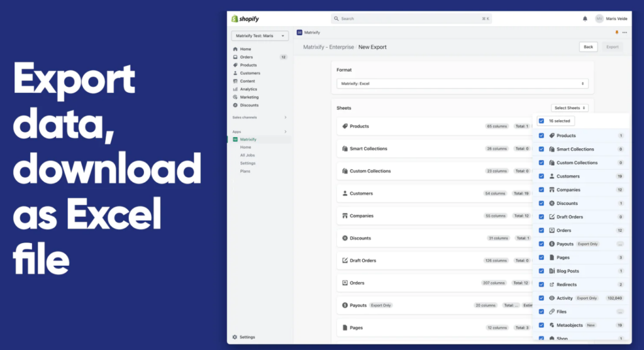Open Analytics from the sidebar icon
Screen dimensions: 644x350
(x=235, y=89)
